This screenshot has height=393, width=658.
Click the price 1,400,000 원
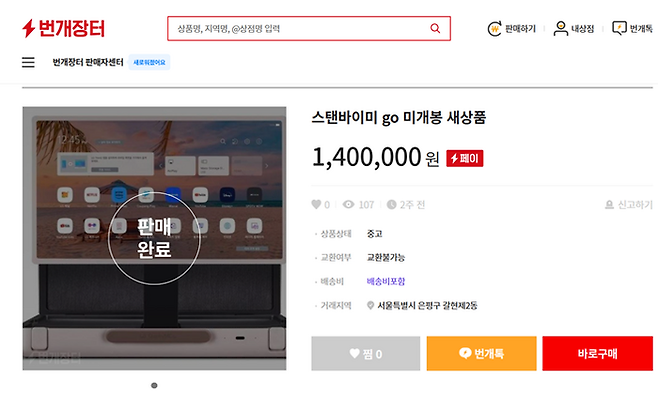click(x=375, y=157)
